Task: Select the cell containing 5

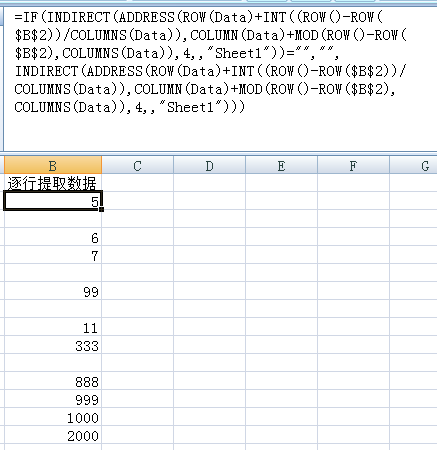Action: click(x=53, y=201)
